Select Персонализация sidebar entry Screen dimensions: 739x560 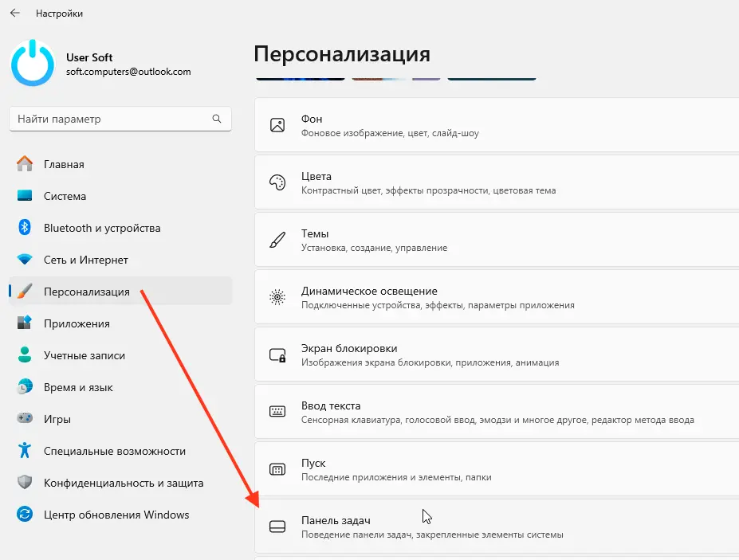tap(120, 291)
